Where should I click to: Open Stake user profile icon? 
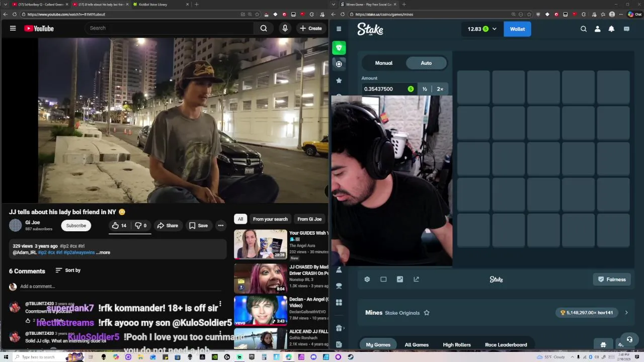click(597, 29)
